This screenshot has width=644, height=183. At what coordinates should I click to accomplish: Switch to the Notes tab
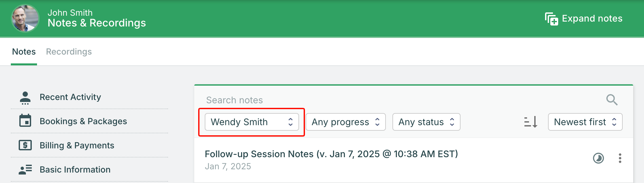24,52
